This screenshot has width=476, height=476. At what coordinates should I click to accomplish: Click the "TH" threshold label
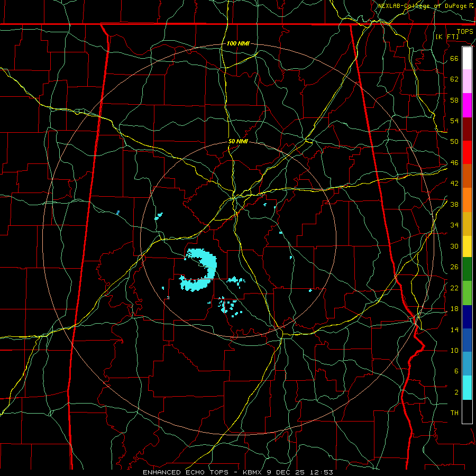click(454, 413)
